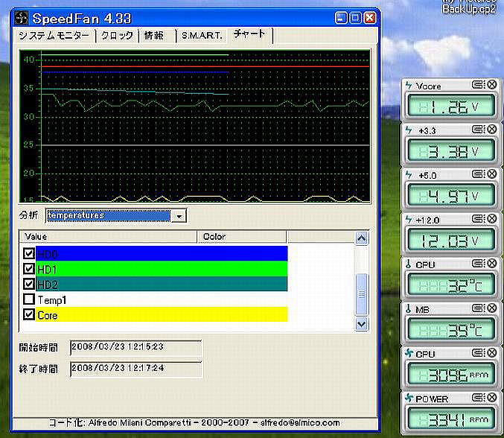Close the POWER fan gadget
The width and height of the screenshot is (504, 438).
tap(492, 398)
